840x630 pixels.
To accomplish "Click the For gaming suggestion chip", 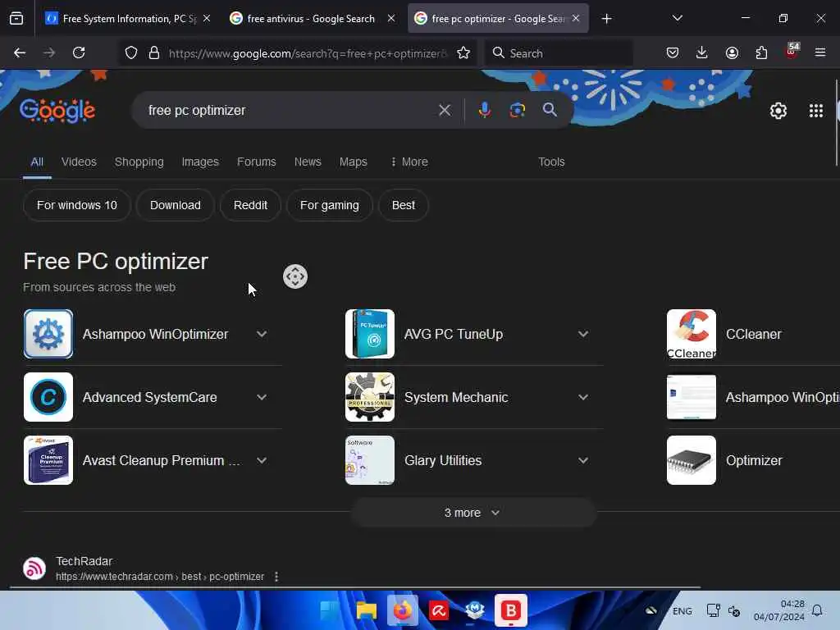I will (x=330, y=205).
